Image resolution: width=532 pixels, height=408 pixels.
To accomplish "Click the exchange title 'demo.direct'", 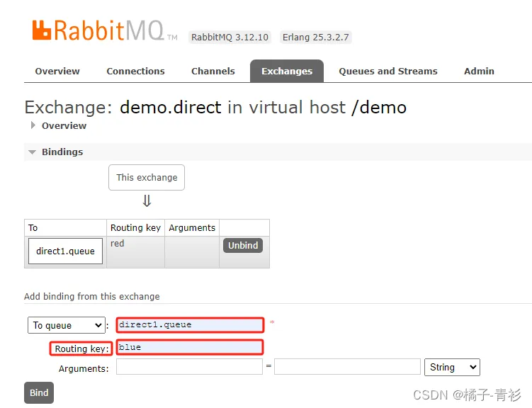I will point(171,108).
